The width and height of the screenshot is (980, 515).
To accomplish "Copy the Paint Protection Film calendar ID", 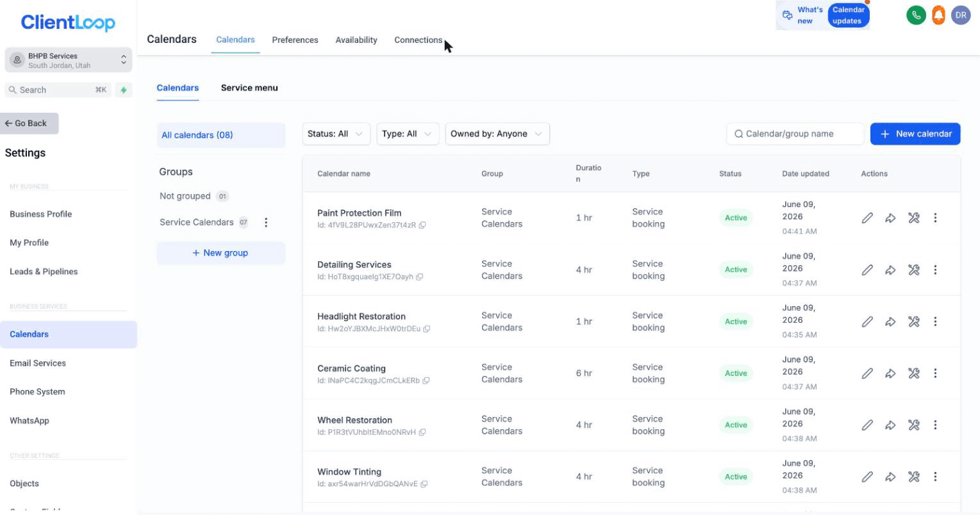I will pos(422,225).
